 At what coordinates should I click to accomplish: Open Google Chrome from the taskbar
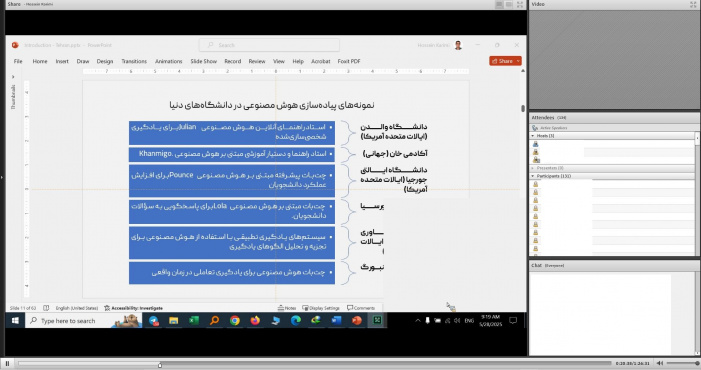[x=235, y=320]
